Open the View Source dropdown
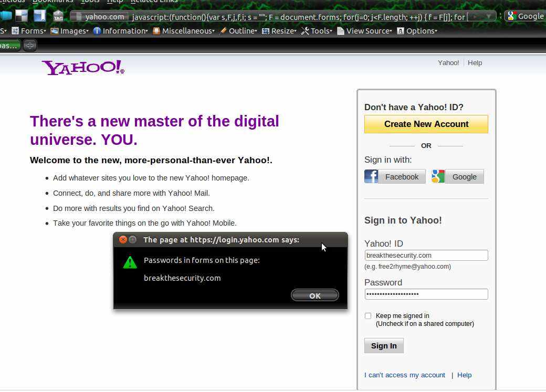 [364, 31]
